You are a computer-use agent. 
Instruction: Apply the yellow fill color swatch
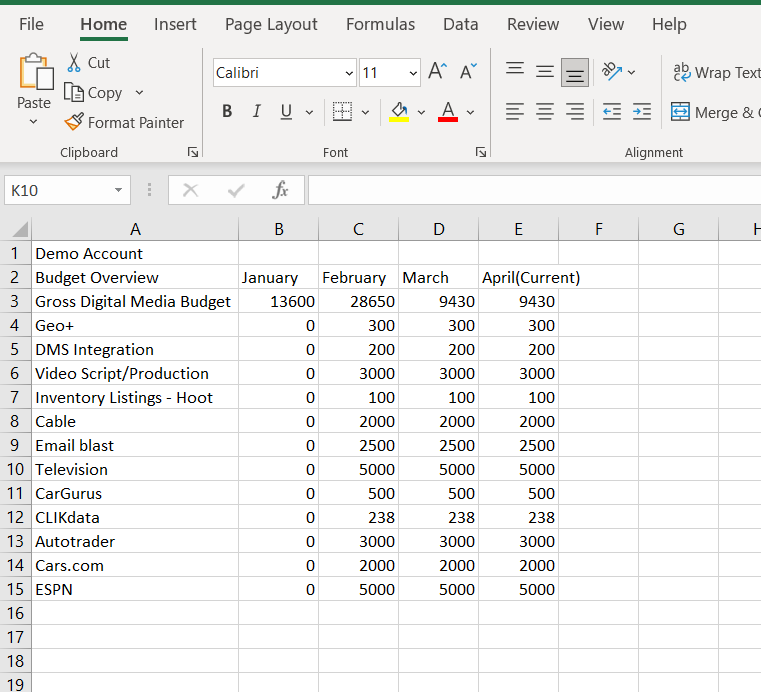(399, 112)
